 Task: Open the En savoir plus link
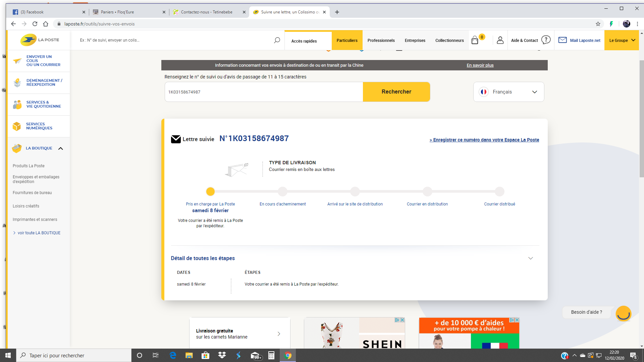coord(480,65)
